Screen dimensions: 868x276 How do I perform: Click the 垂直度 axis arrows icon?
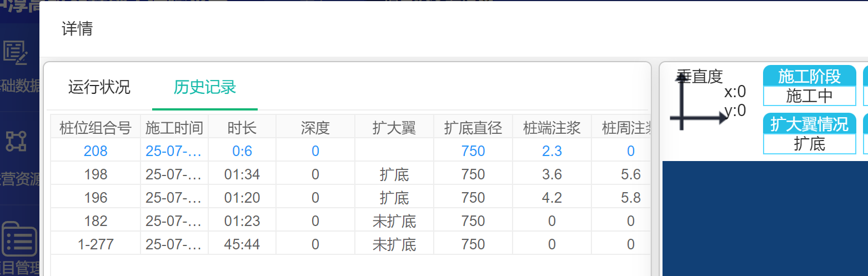(698, 103)
